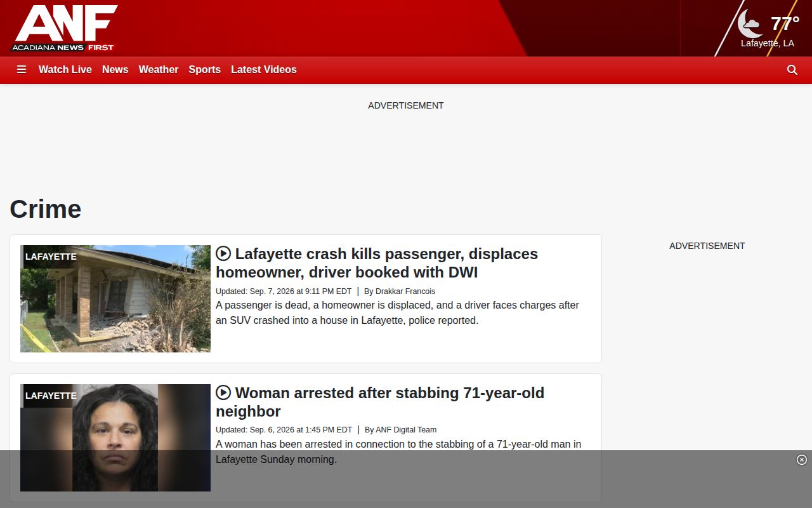Go to the Weather section
This screenshot has height=508, width=812.
coord(159,70)
